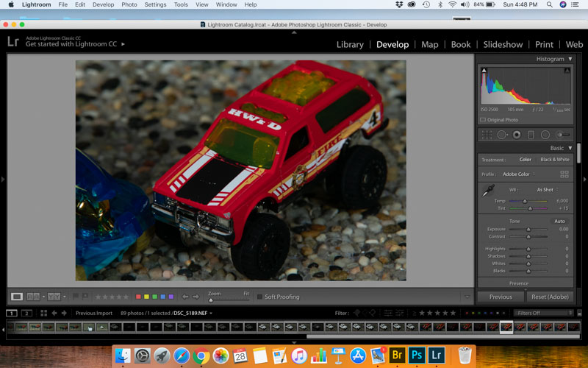Go to previous photo arrow in toolbar
The image size is (588, 368).
[185, 297]
